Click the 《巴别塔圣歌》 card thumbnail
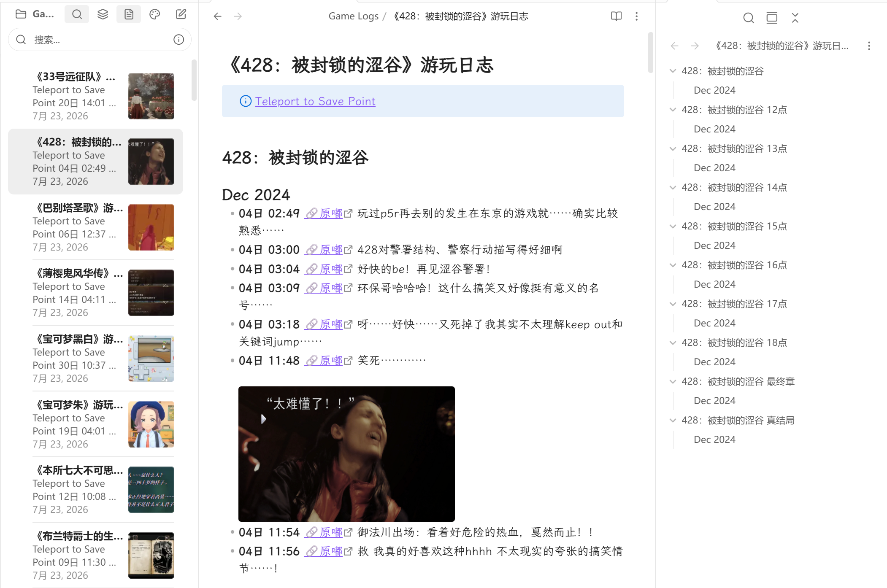This screenshot has width=887, height=588. 151,227
